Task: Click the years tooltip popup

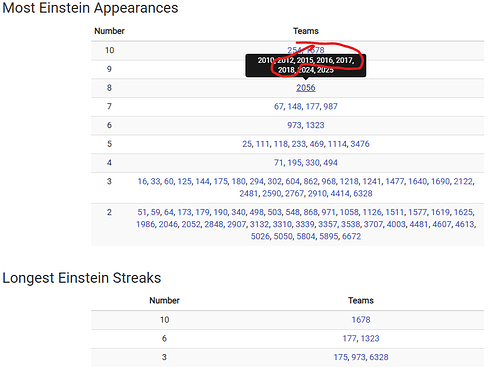Action: click(x=306, y=65)
